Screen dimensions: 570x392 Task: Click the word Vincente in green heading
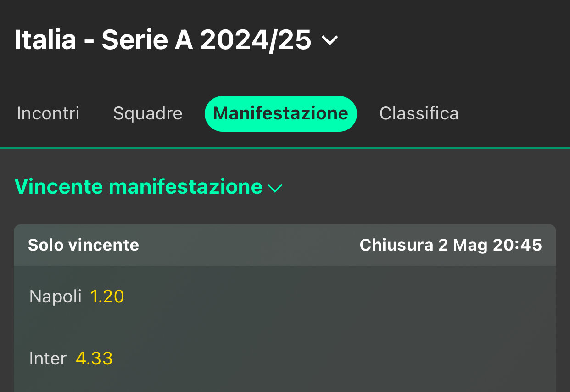pos(59,187)
